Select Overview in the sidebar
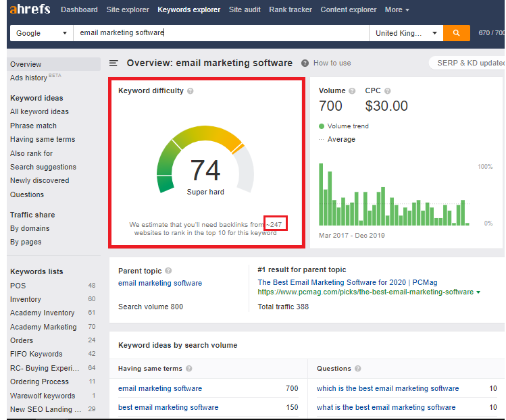The width and height of the screenshot is (506, 420). pyautogui.click(x=53, y=64)
